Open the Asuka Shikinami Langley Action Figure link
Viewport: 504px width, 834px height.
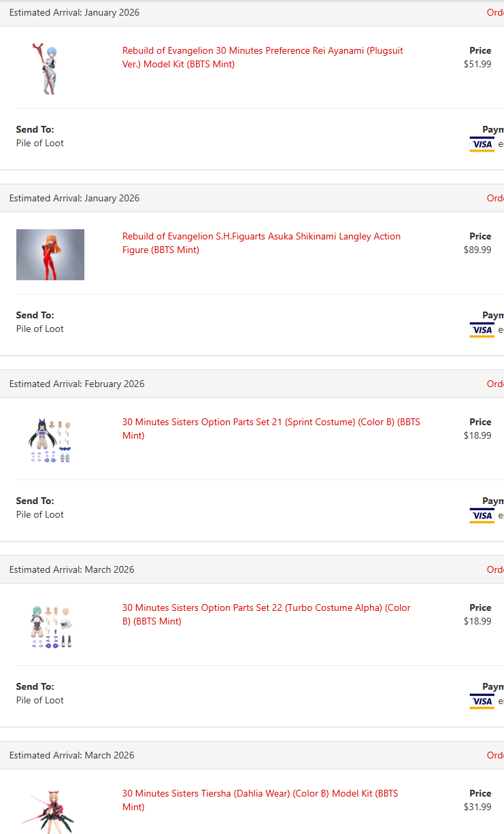tap(261, 243)
